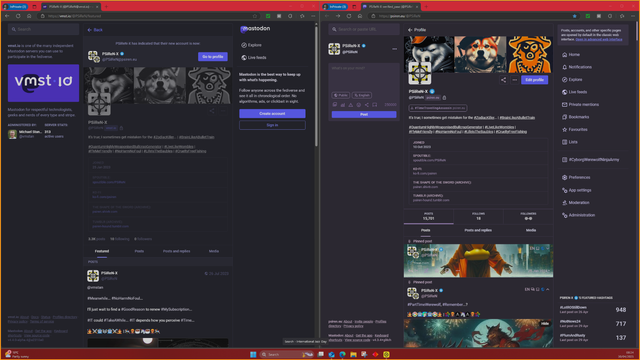
Task: Open Moderation in the sidebar
Action: (x=575, y=202)
